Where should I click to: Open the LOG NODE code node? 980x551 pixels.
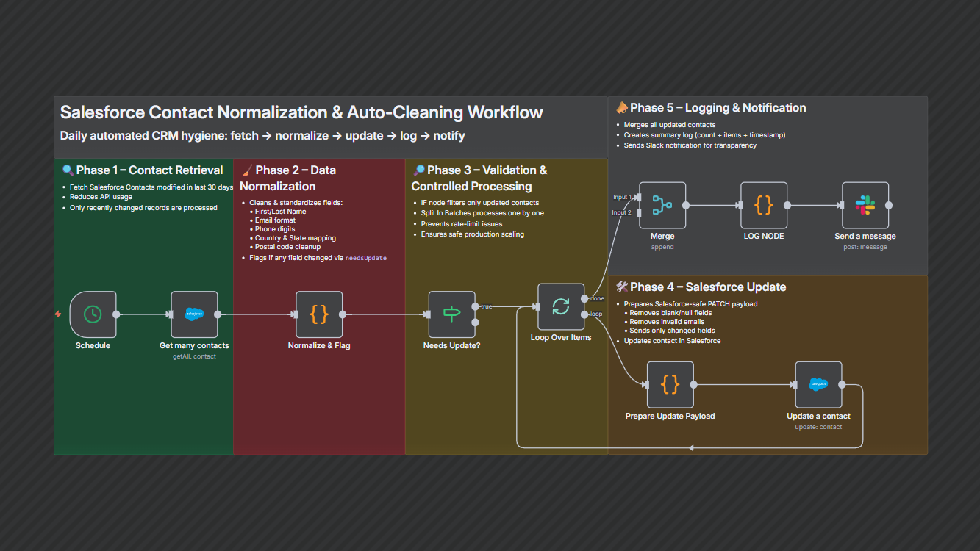click(x=763, y=206)
